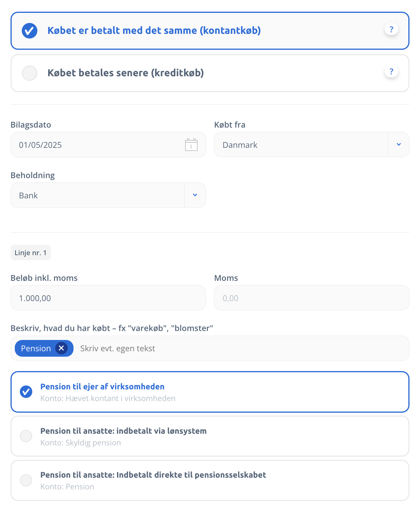
Task: Click checkmark icon of kontantkøb option
Action: click(x=30, y=31)
